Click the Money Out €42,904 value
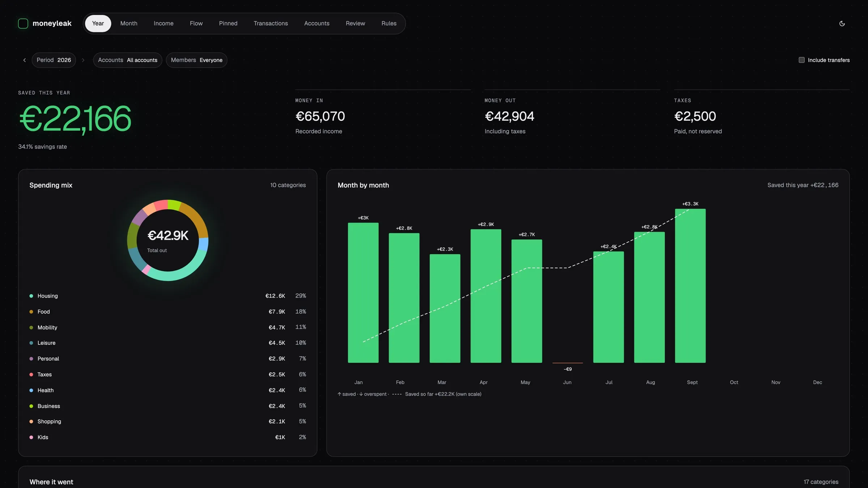868x488 pixels. coord(509,116)
